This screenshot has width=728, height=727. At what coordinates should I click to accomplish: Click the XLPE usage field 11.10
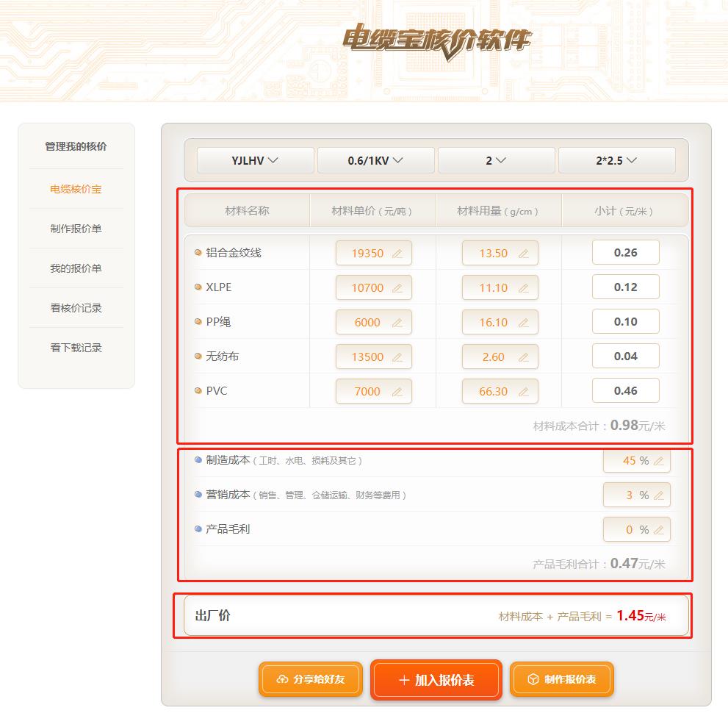500,287
